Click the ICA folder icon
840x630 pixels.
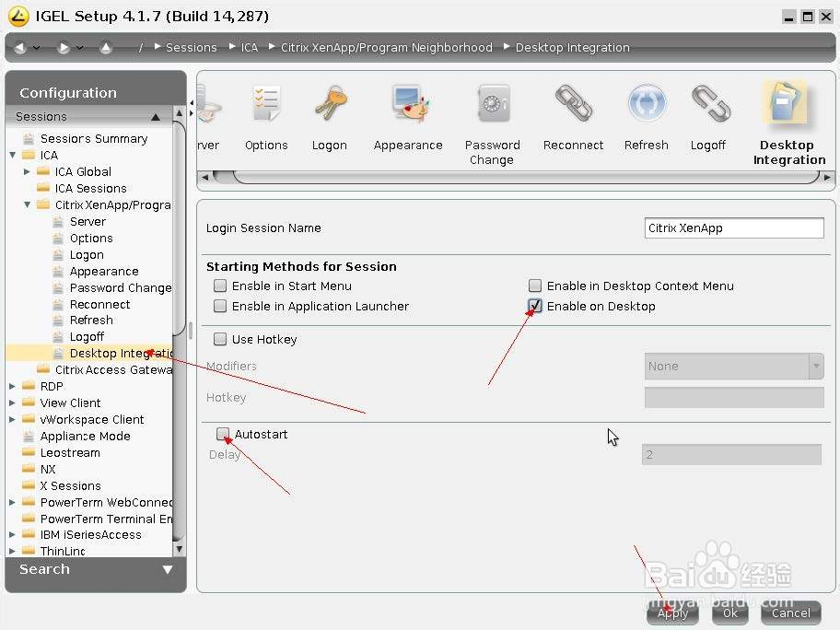click(29, 156)
